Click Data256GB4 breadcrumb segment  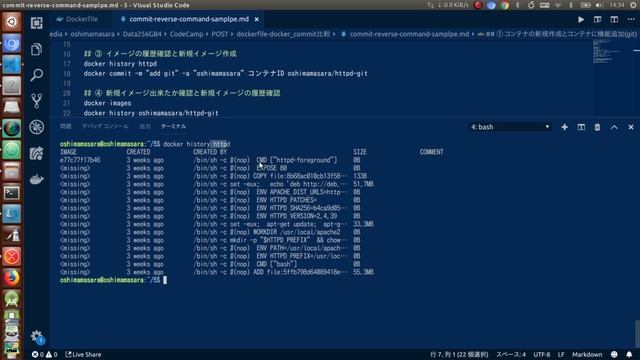pos(142,34)
